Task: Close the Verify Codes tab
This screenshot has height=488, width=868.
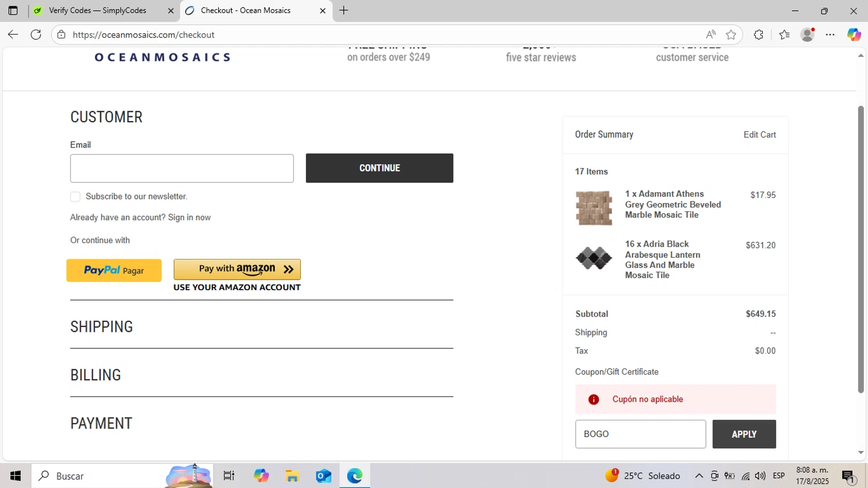Action: (171, 10)
